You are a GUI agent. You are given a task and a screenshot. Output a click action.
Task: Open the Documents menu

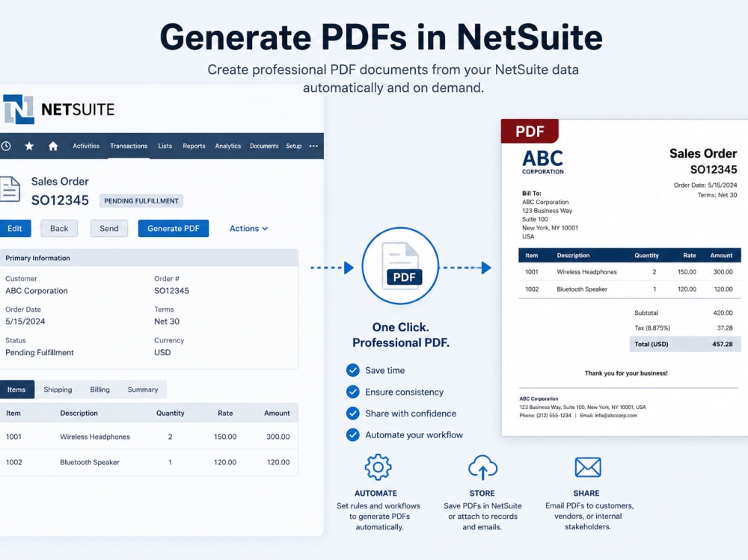[264, 146]
